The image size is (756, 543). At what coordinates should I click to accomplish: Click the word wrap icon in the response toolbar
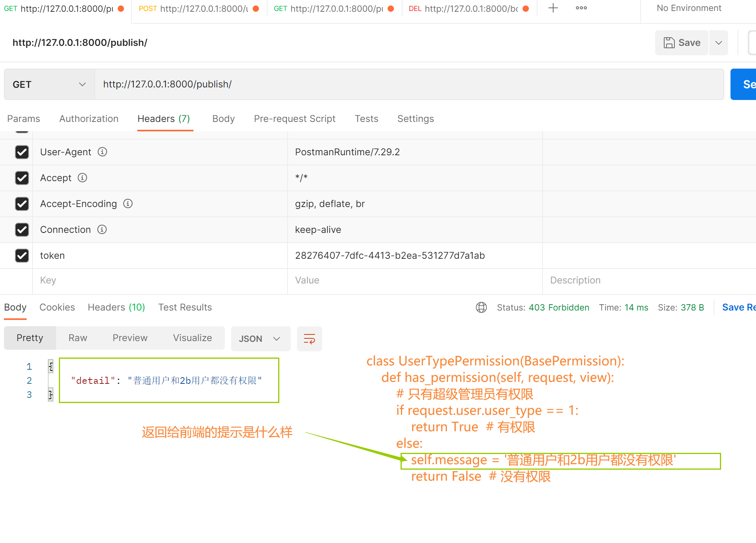(x=309, y=339)
